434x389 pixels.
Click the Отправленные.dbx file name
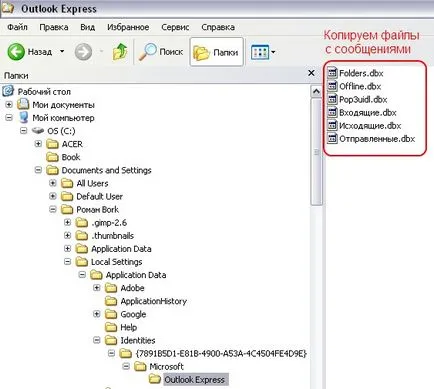(x=377, y=139)
